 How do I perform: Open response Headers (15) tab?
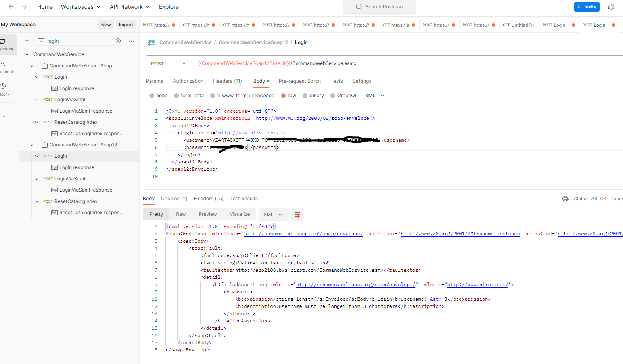[x=209, y=199]
